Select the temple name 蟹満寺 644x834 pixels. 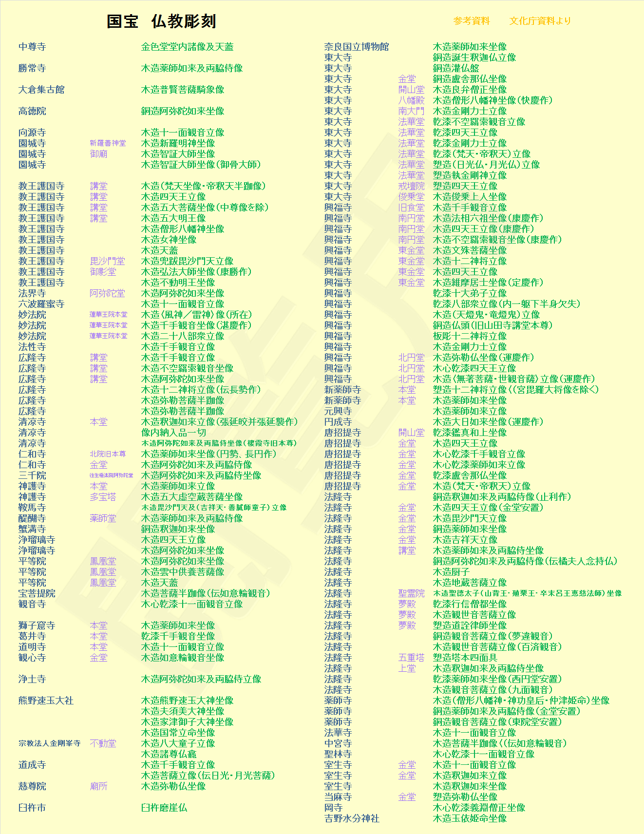point(32,529)
